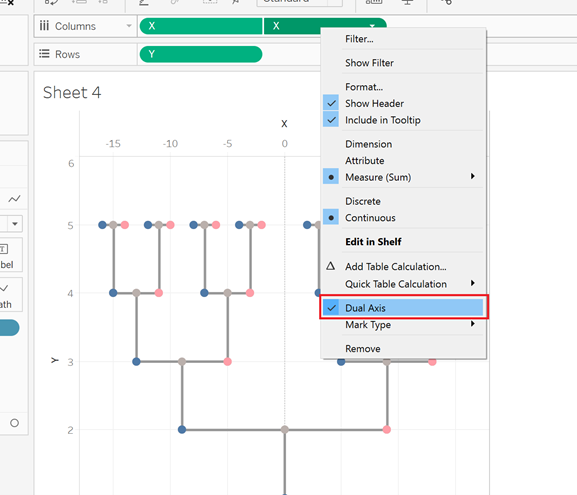Click the Path card icon
Screen dimensions: 577x495
4,288
